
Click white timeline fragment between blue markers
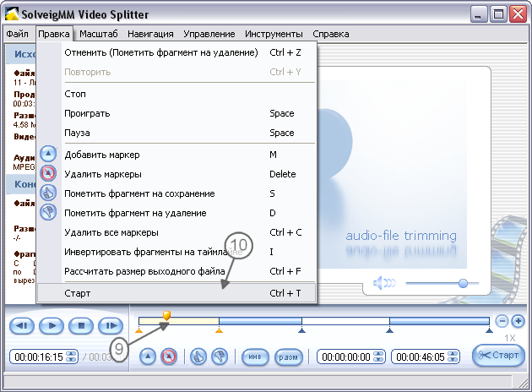click(345, 321)
